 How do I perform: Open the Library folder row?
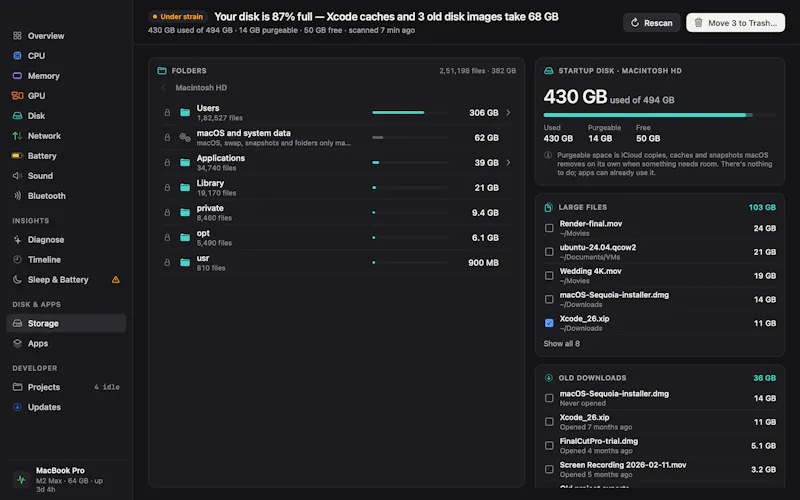pos(337,187)
